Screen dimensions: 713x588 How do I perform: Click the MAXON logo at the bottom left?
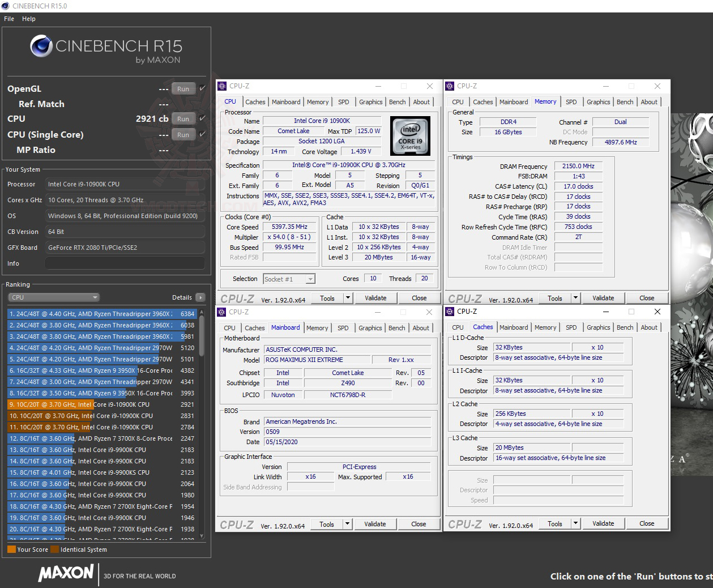65,573
